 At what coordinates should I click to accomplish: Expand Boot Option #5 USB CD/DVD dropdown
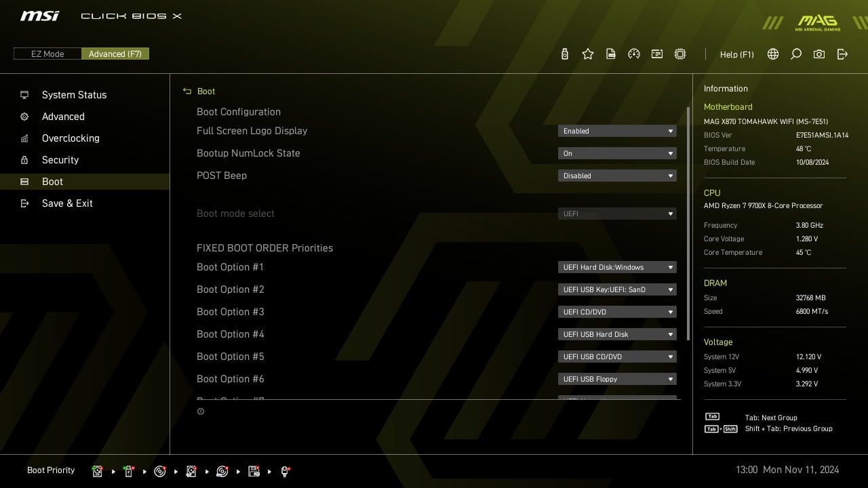coord(617,357)
